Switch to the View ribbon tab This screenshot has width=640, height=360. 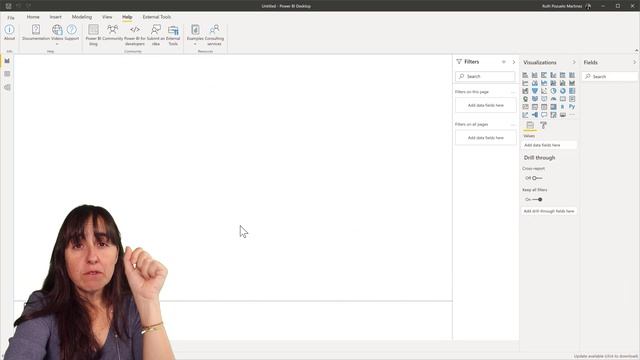pyautogui.click(x=107, y=17)
